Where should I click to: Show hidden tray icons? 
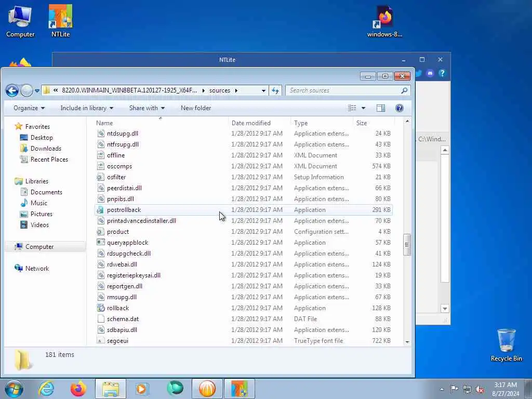click(x=442, y=389)
